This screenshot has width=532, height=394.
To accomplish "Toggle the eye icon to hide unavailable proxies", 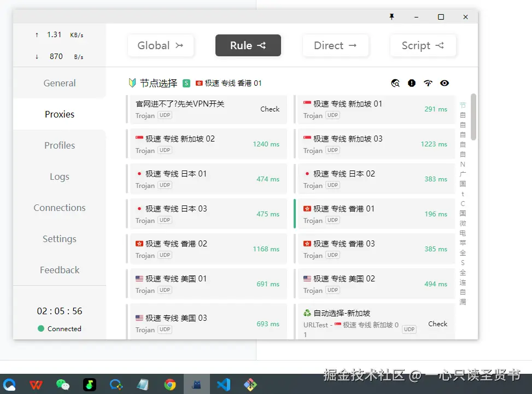I will click(x=445, y=83).
